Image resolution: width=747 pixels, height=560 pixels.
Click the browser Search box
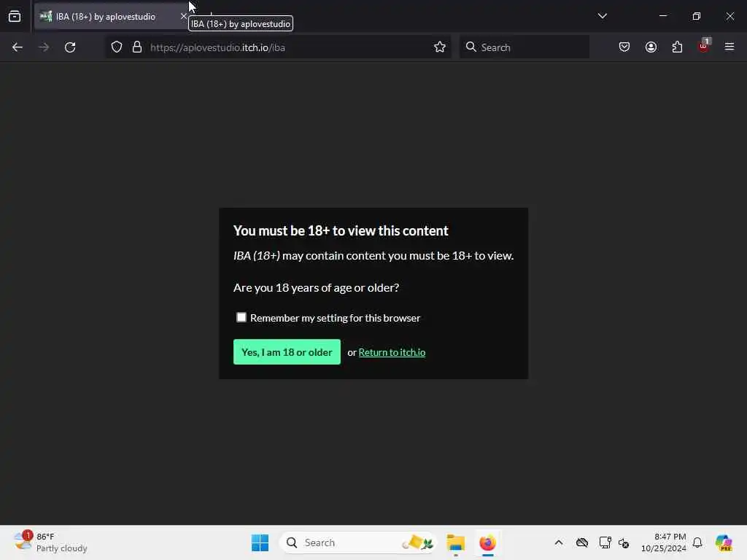(524, 47)
